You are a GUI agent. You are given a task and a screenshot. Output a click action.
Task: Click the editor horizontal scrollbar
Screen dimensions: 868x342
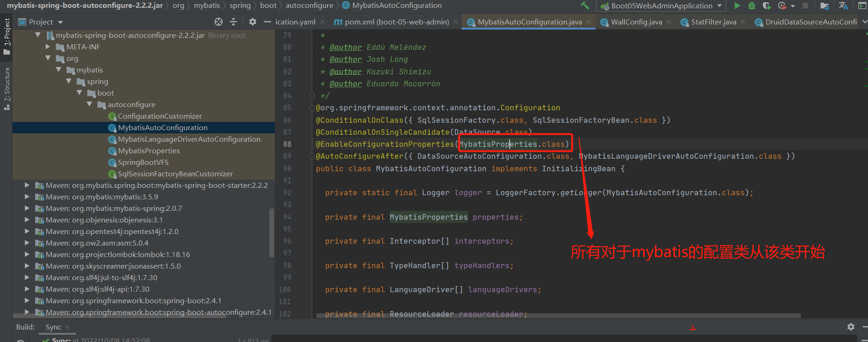[558, 316]
